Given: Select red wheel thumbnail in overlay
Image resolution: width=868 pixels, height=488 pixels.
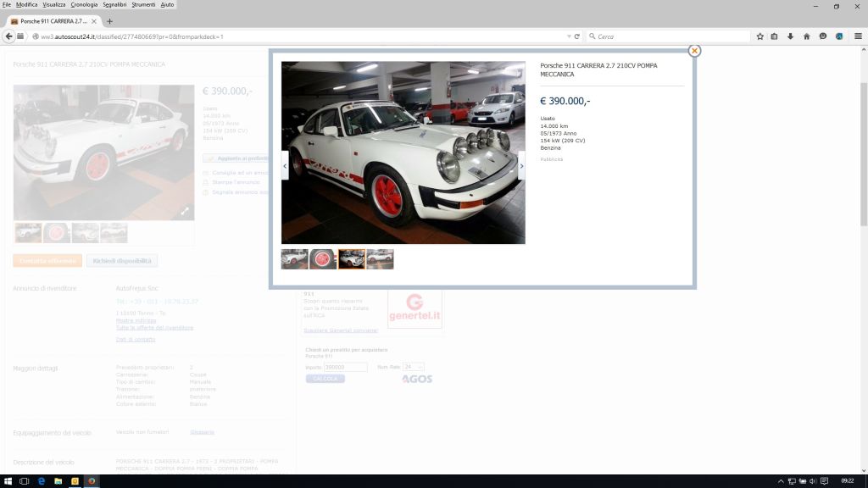Looking at the screenshot, I should pos(323,259).
